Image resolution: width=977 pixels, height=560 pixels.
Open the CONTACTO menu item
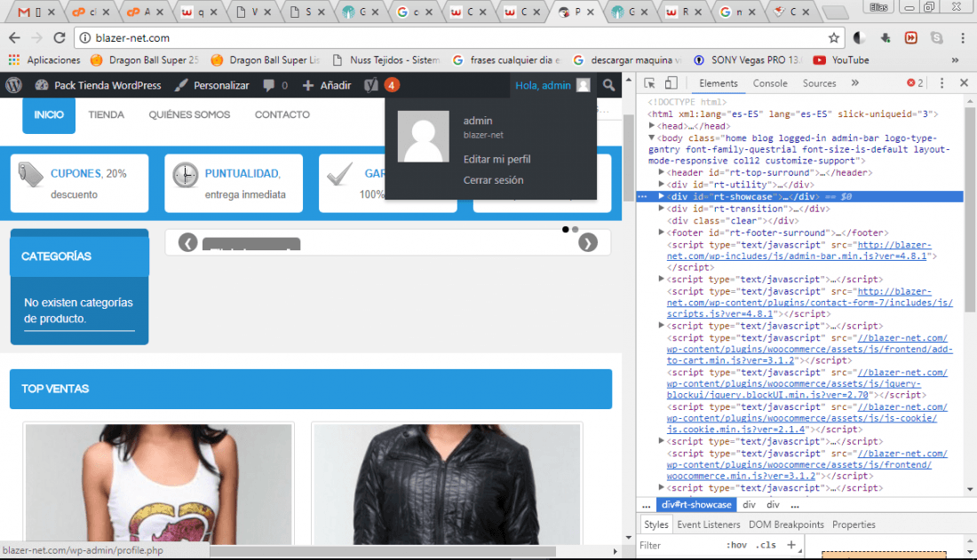282,114
